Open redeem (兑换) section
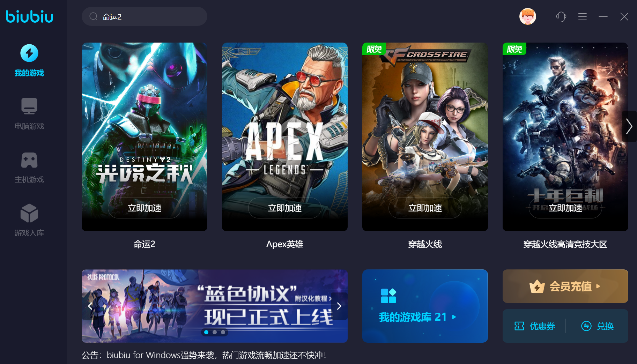Screen dimensions: 637x364 point(597,326)
